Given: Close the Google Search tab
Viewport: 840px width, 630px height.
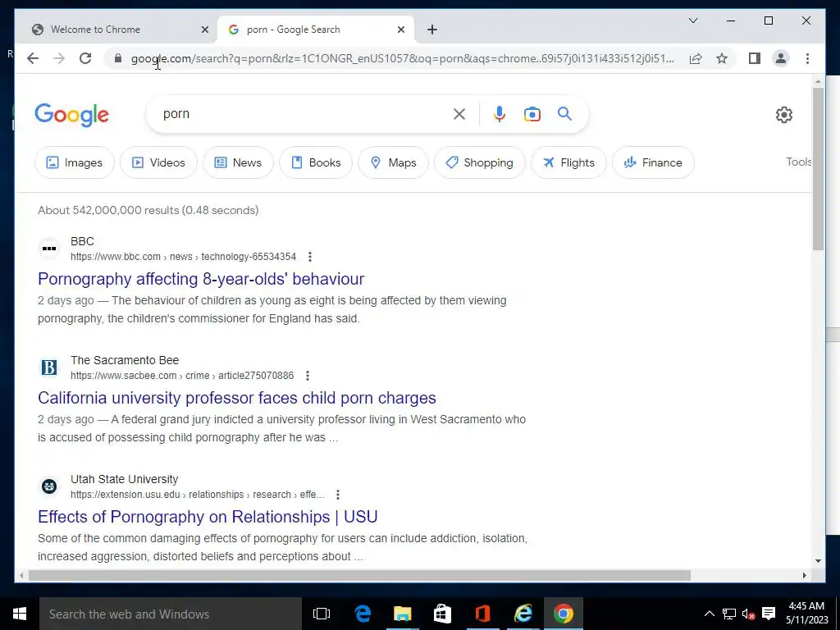Looking at the screenshot, I should coord(400,30).
